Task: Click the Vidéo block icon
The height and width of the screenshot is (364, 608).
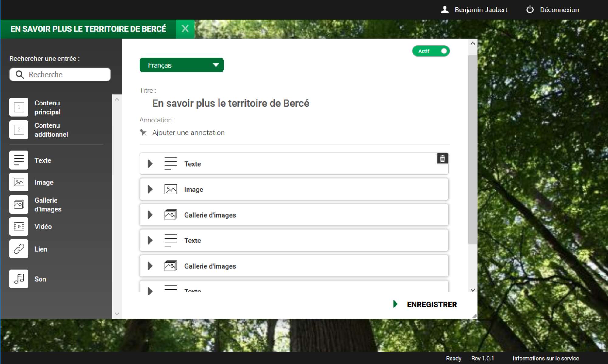Action: click(x=19, y=227)
